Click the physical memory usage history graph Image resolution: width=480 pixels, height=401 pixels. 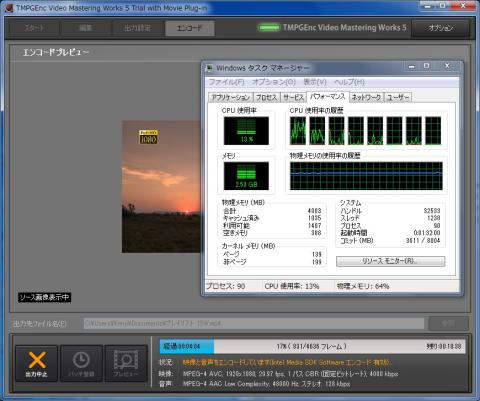click(366, 176)
